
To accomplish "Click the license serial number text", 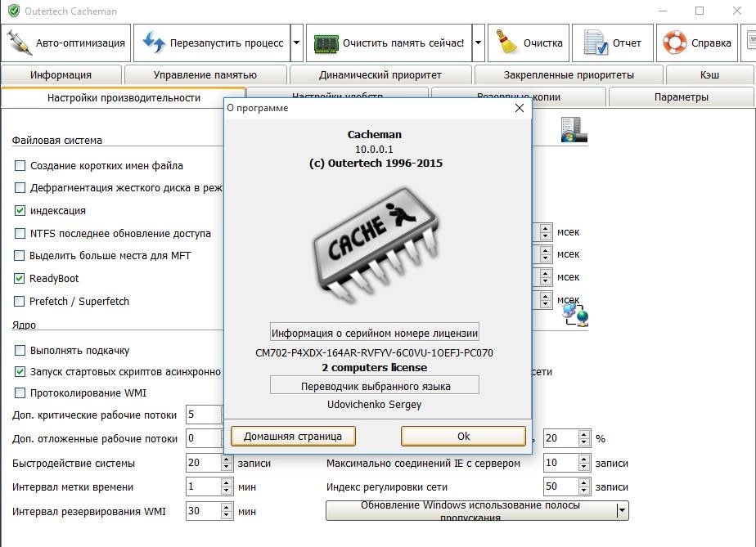I will pyautogui.click(x=374, y=352).
